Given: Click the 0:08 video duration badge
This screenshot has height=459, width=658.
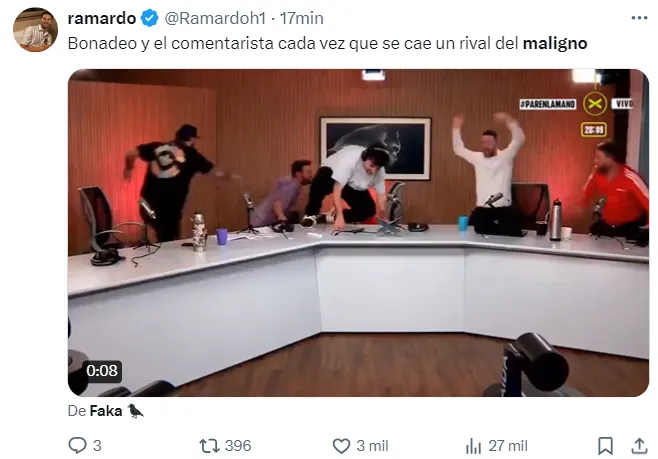Looking at the screenshot, I should click(102, 371).
